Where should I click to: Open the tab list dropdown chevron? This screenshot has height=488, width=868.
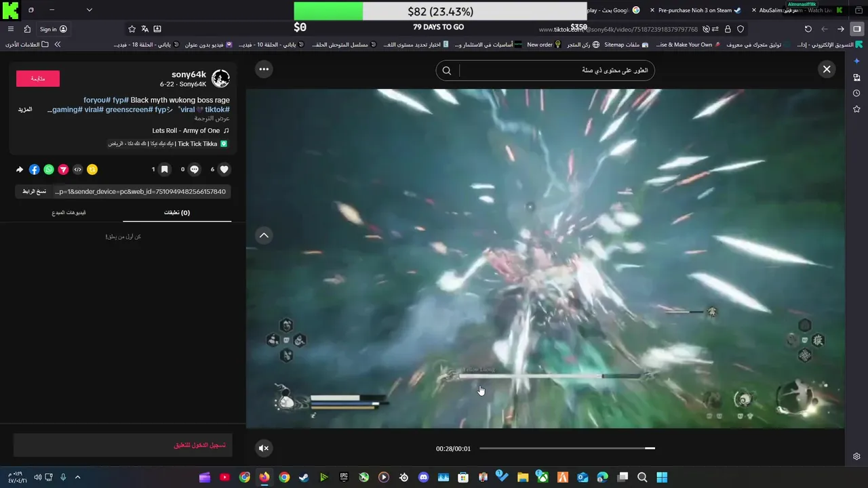89,10
